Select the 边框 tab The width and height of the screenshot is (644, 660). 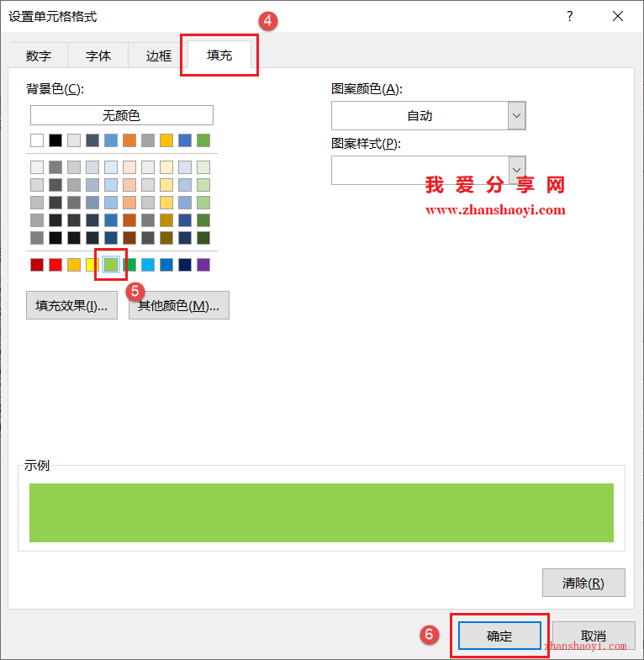[x=158, y=55]
